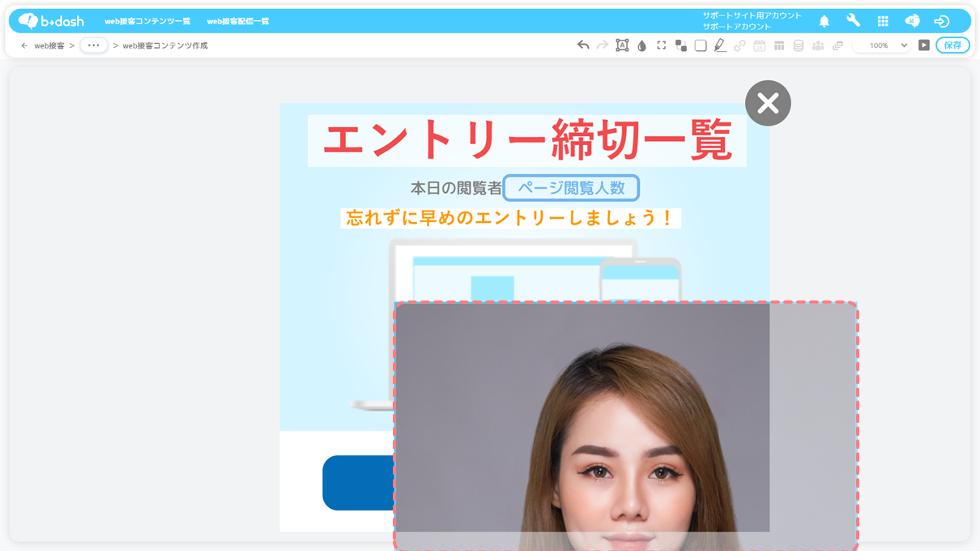Click the table layout icon
The width and height of the screenshot is (980, 551).
pyautogui.click(x=778, y=45)
